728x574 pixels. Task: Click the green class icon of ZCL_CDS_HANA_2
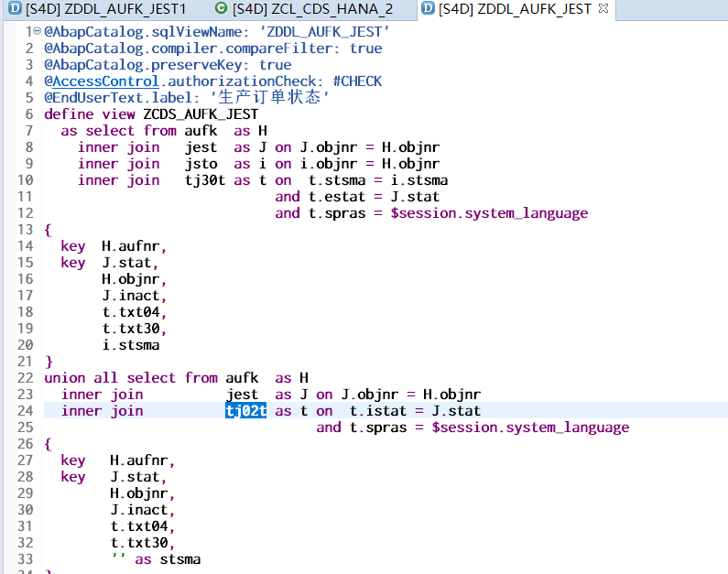coord(222,8)
